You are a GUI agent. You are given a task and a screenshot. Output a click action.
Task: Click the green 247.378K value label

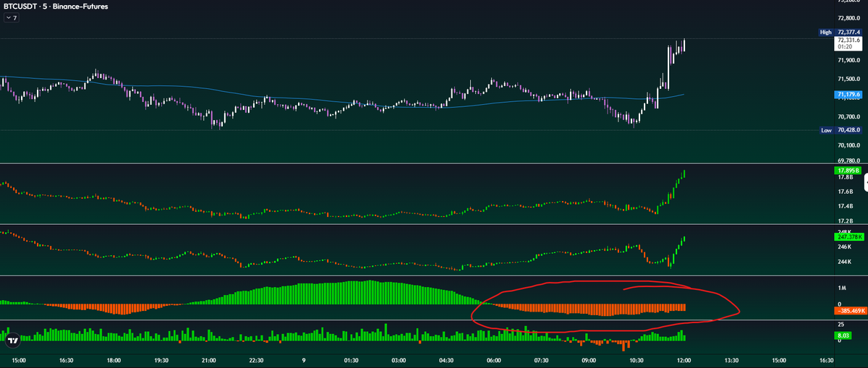click(849, 236)
